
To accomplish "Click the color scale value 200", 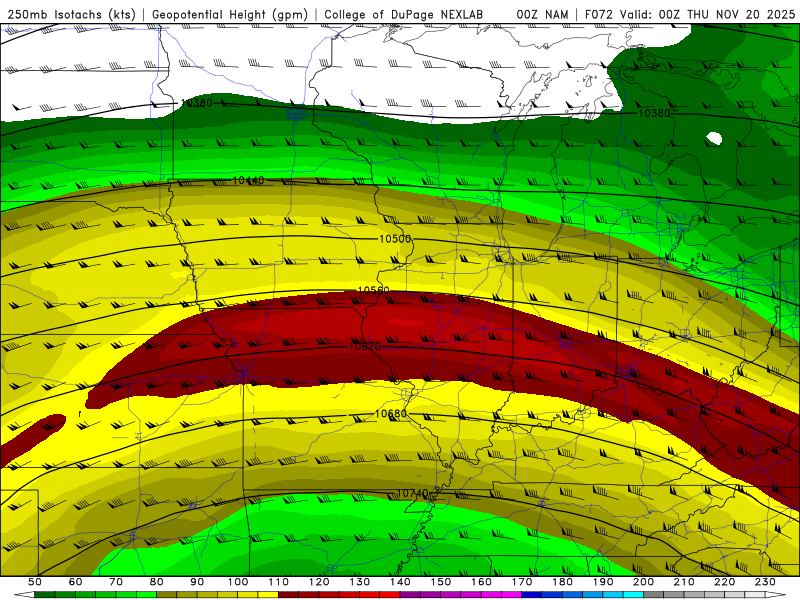I will tap(643, 582).
